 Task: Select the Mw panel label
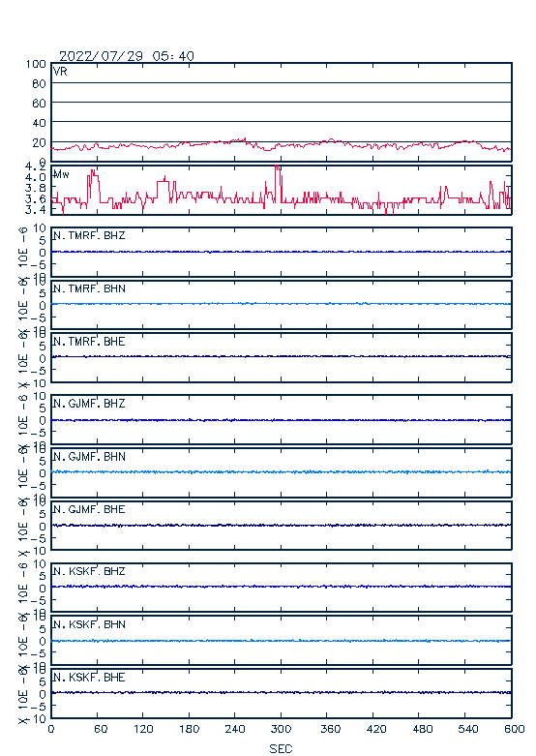[x=61, y=174]
